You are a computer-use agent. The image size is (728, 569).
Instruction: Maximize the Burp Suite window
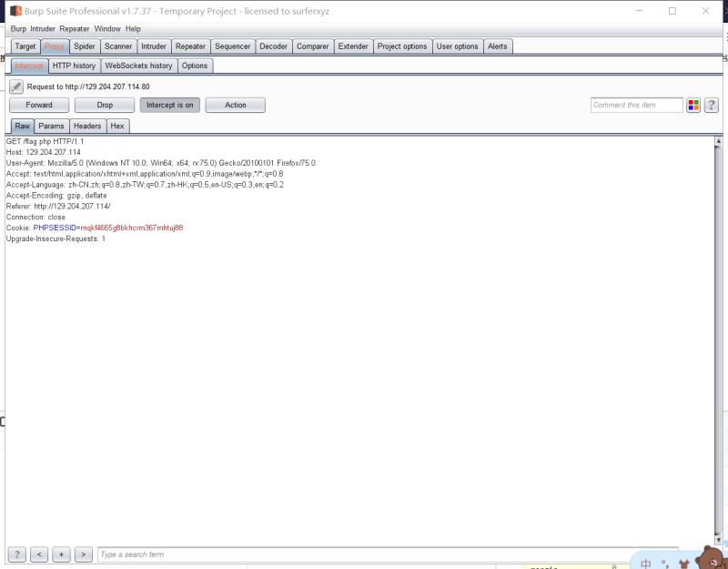[672, 11]
